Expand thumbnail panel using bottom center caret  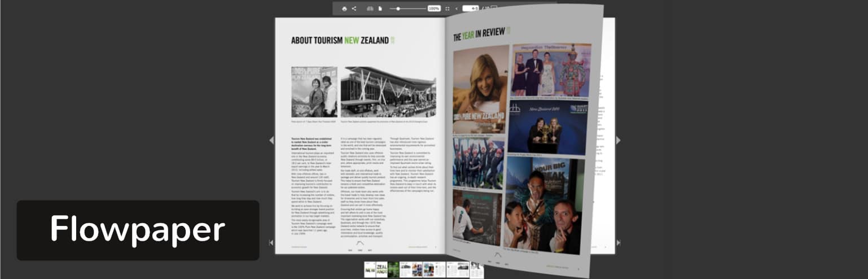coord(360,242)
